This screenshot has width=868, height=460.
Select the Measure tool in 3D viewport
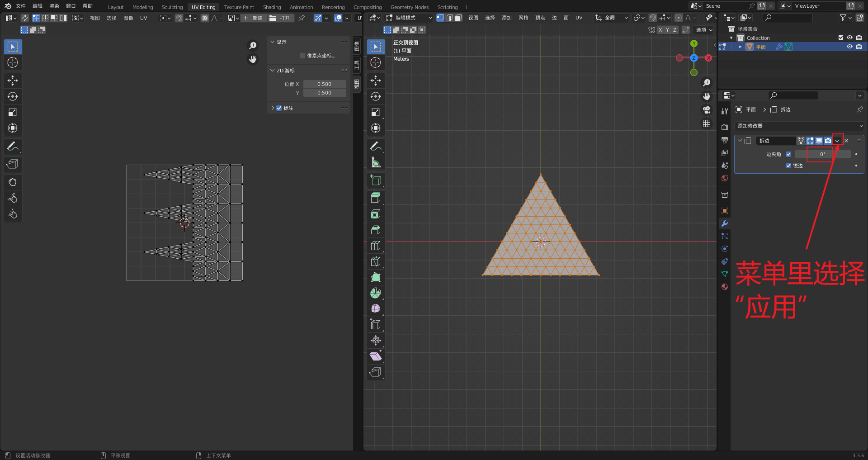pos(376,162)
